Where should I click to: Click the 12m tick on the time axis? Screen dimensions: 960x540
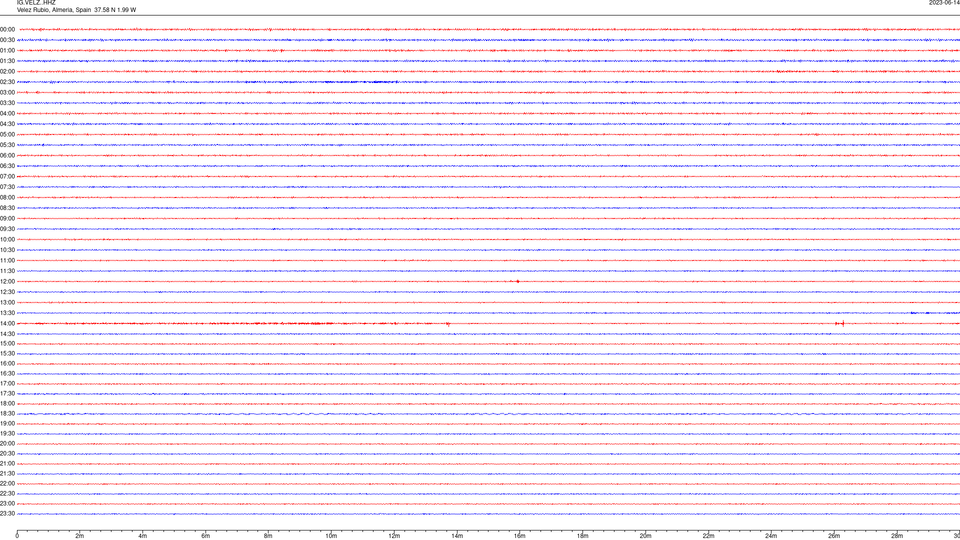394,536
